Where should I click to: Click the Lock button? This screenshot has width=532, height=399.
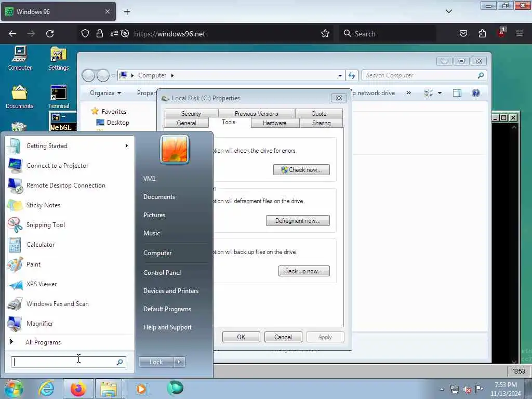pos(156,362)
